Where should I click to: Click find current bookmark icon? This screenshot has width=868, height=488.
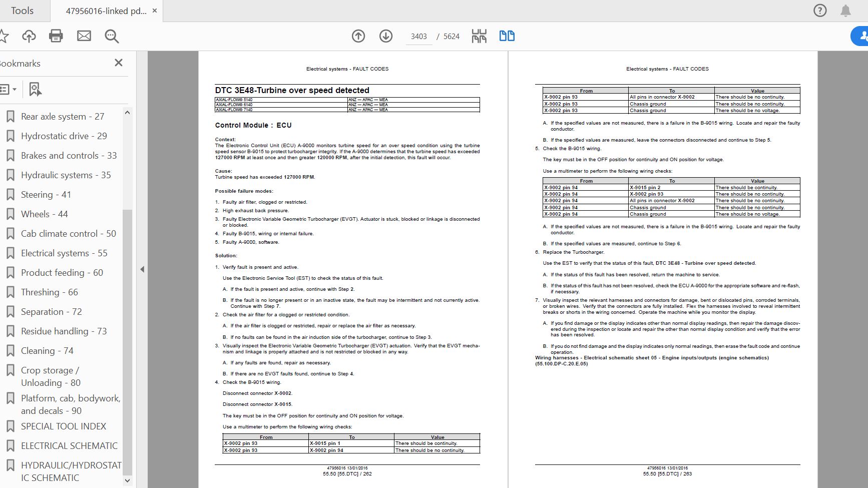click(x=35, y=90)
